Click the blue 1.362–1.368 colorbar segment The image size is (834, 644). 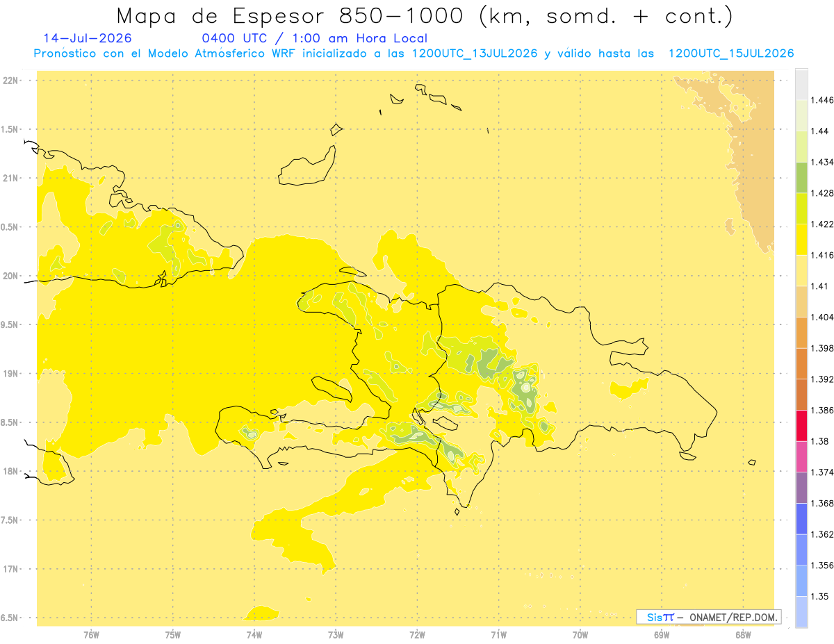[801, 518]
